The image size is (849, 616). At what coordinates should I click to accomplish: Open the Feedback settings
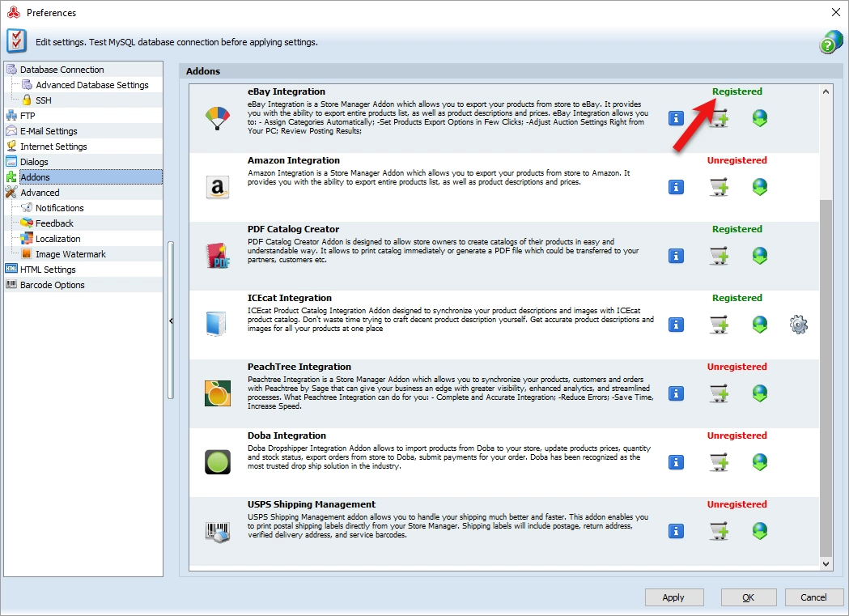click(x=54, y=223)
